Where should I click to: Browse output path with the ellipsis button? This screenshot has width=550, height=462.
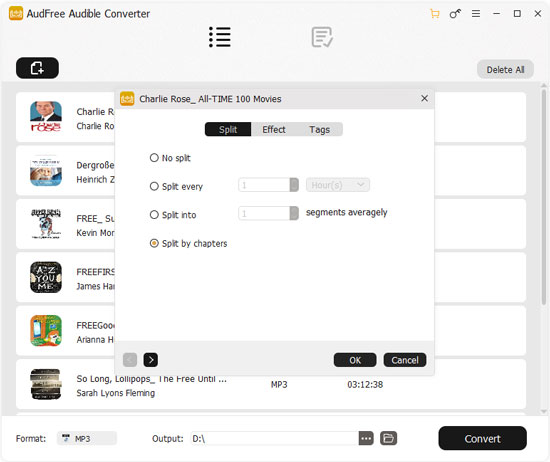tap(366, 438)
